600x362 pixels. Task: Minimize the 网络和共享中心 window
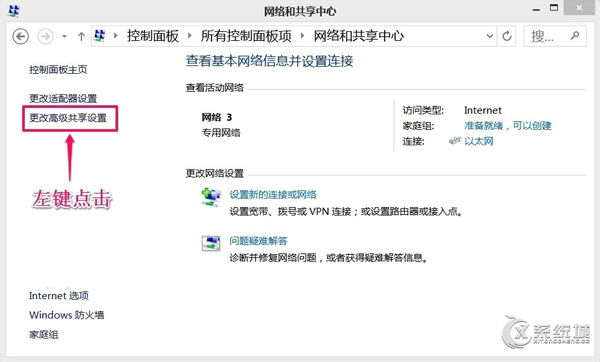coord(536,9)
